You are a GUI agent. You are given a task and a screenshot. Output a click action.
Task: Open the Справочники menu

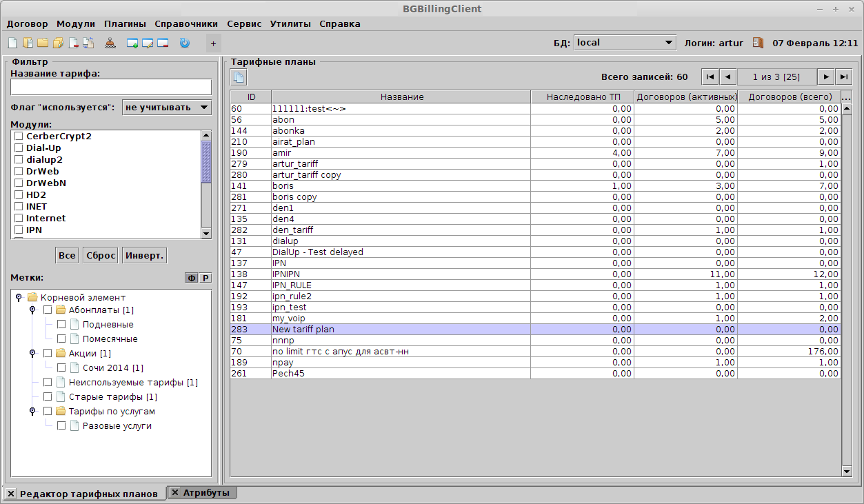(x=185, y=23)
